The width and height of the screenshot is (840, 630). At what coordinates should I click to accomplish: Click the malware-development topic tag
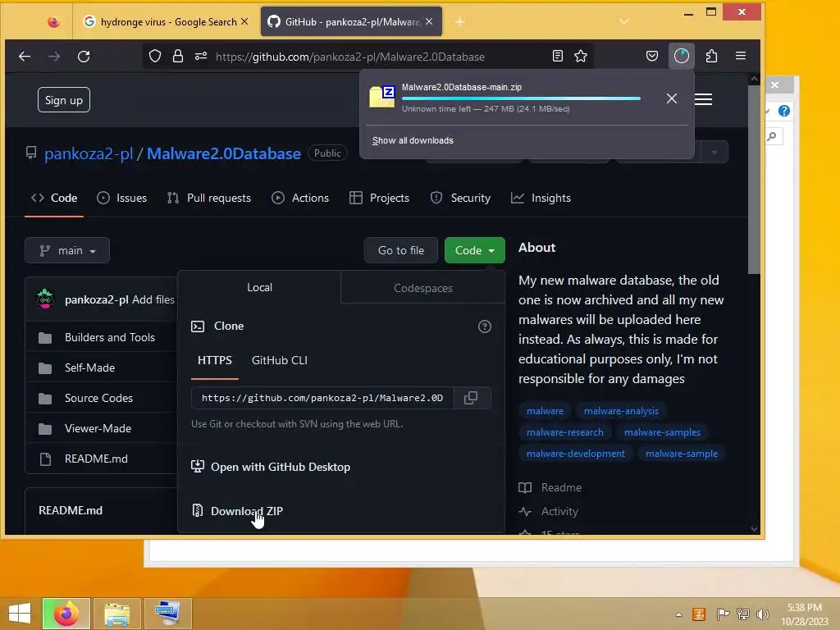[x=575, y=454]
